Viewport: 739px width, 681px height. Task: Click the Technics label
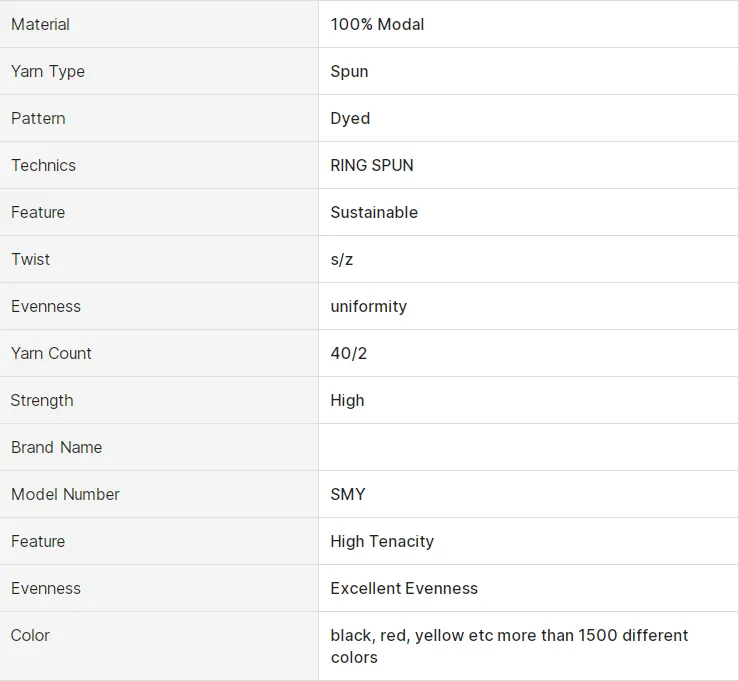[x=43, y=165]
